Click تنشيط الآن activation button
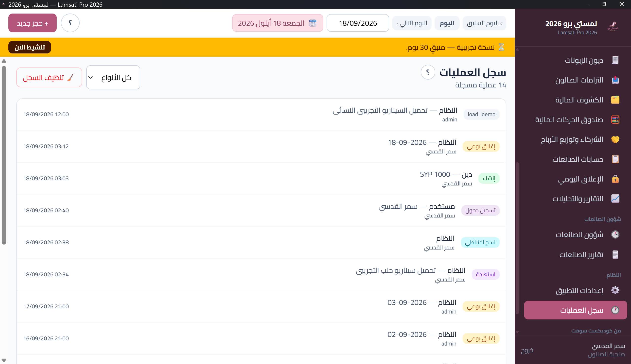The image size is (631, 364). 30,47
